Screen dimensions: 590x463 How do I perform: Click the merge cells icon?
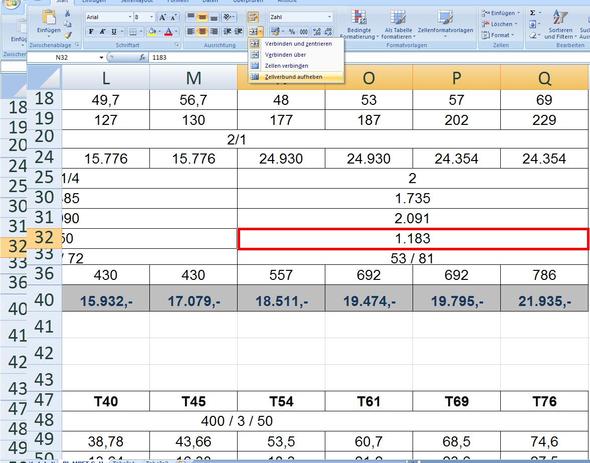[253, 31]
